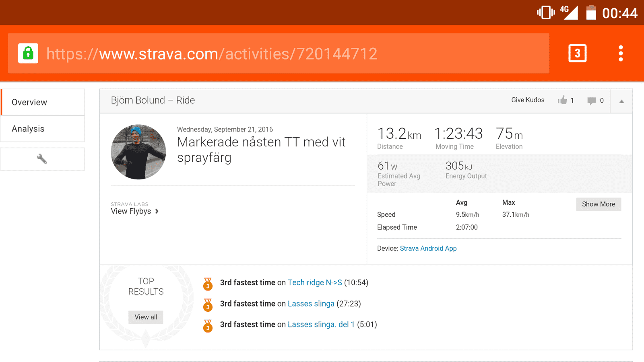Click the 13.2 km Distance value
The image size is (644, 362).
tap(399, 134)
